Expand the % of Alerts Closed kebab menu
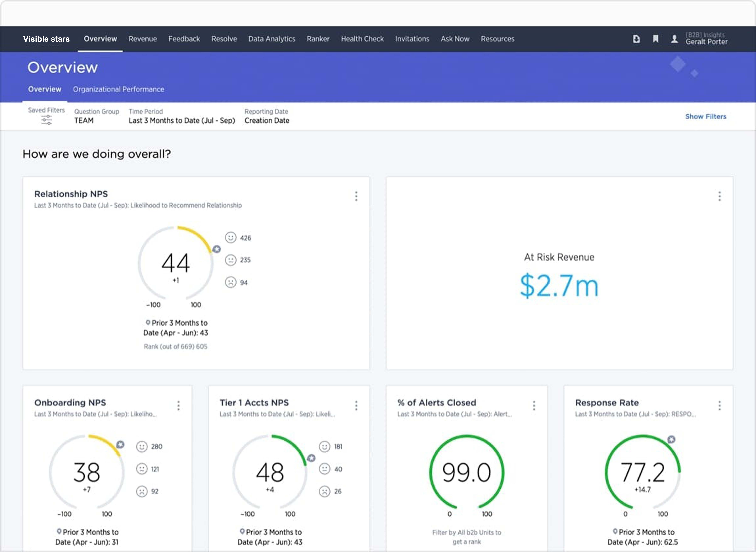 click(534, 406)
